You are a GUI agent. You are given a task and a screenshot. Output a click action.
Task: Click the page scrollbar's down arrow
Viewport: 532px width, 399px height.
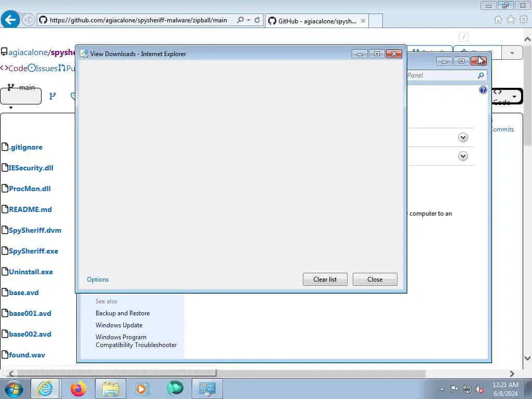(528, 358)
